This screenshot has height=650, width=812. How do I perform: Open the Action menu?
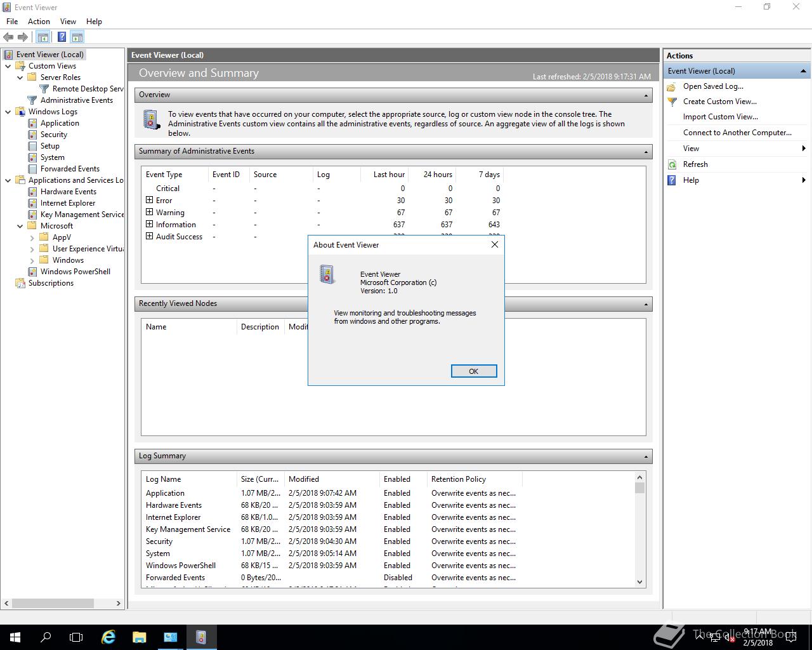tap(39, 22)
